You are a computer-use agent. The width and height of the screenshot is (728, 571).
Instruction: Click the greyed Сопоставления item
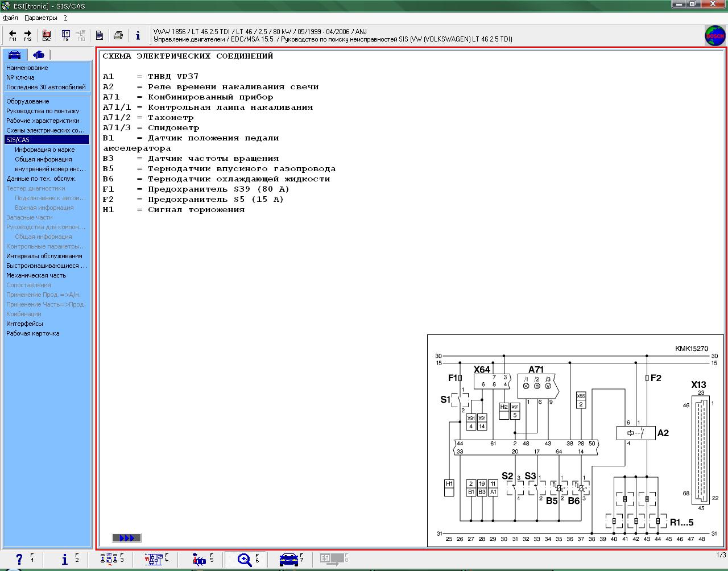(x=28, y=285)
